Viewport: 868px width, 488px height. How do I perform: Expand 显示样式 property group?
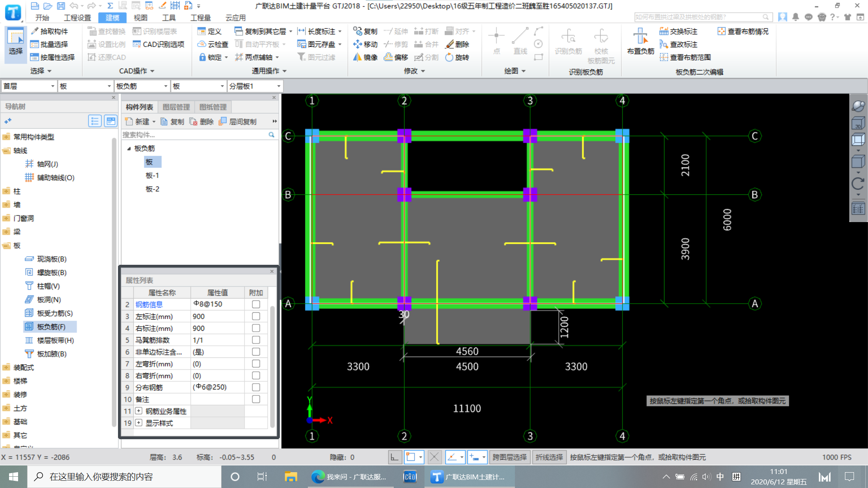point(139,423)
